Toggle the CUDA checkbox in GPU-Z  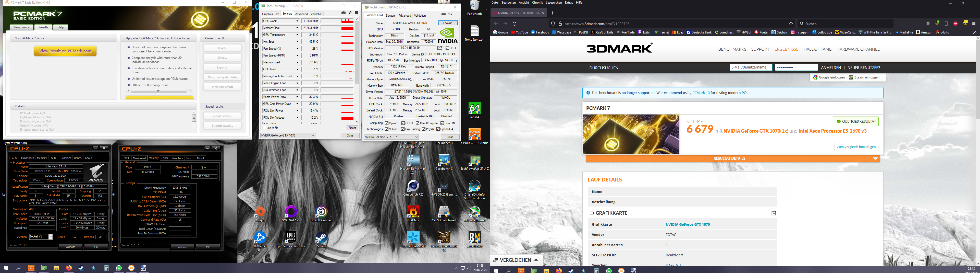pyautogui.click(x=403, y=123)
